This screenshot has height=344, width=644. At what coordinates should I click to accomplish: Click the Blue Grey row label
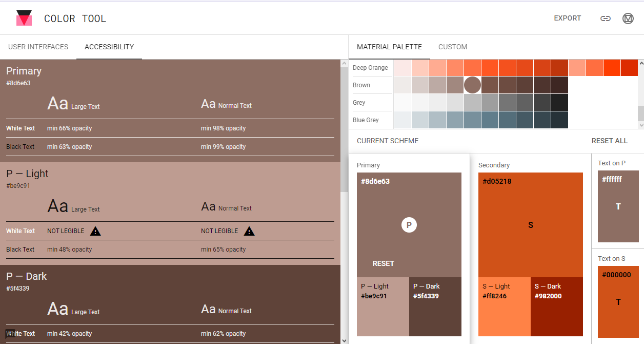[x=366, y=120]
